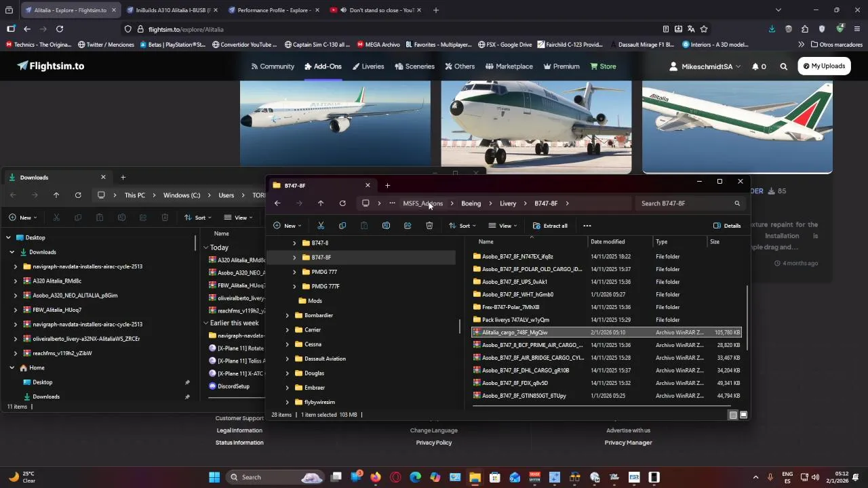
Task: Open Opera browser from the taskbar
Action: click(395, 477)
